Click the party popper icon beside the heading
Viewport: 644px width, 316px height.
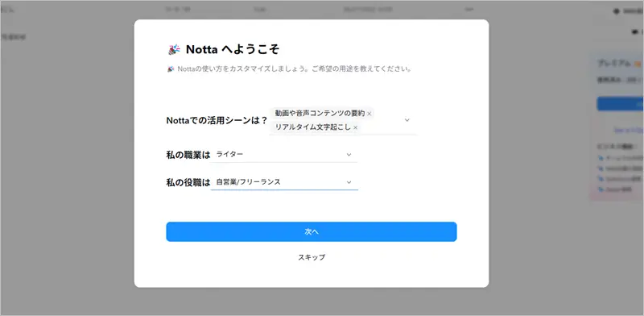click(x=174, y=50)
